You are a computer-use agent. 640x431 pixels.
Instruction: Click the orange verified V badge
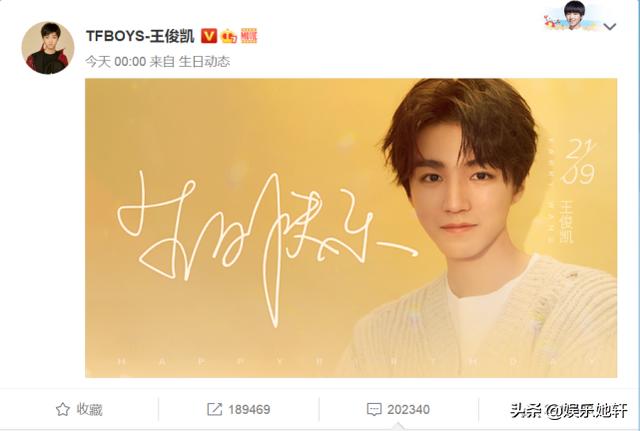tap(209, 36)
